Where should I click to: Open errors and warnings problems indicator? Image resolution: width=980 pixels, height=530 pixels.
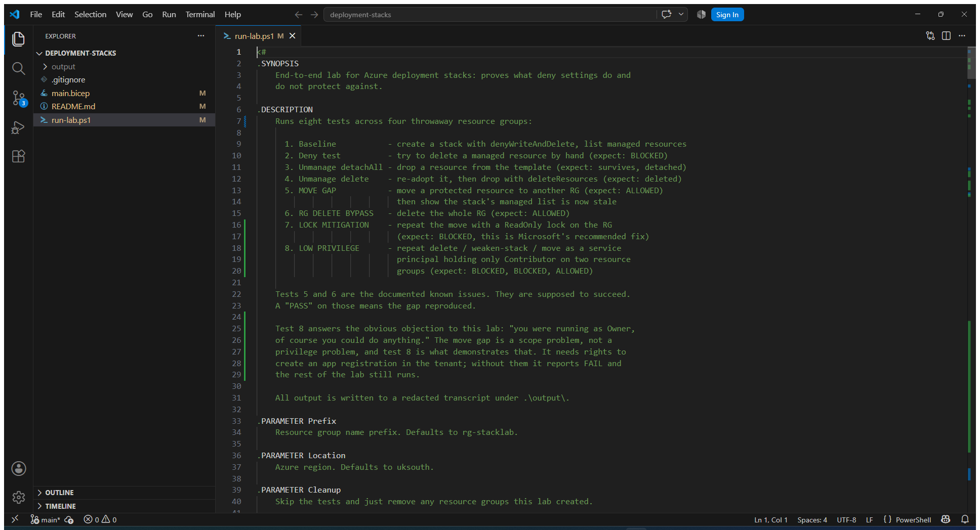(100, 519)
